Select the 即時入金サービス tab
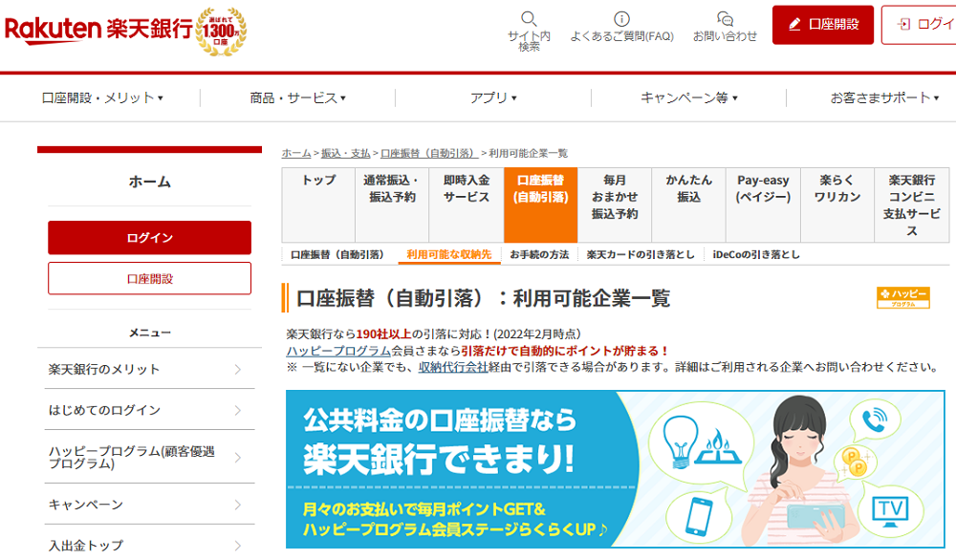This screenshot has width=956, height=560. tap(467, 205)
